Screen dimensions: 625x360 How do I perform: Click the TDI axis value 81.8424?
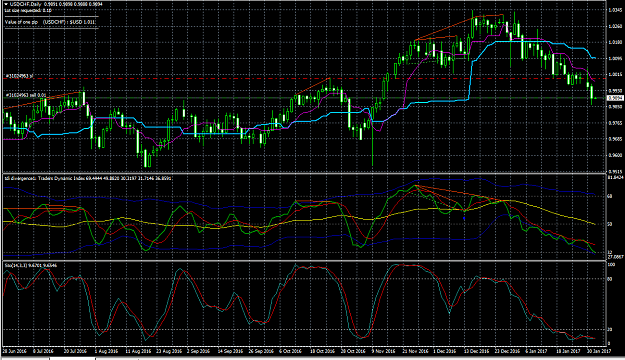pyautogui.click(x=615, y=177)
